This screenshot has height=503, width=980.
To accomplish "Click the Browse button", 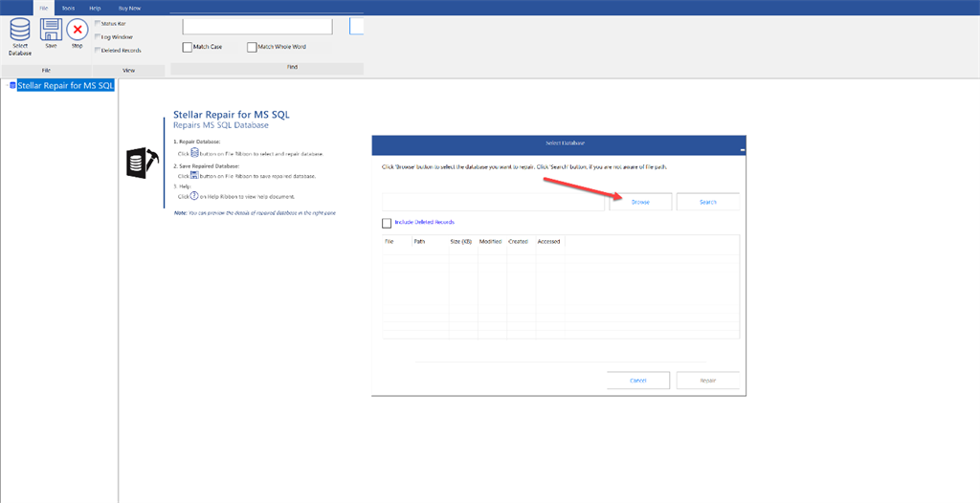I will (640, 202).
